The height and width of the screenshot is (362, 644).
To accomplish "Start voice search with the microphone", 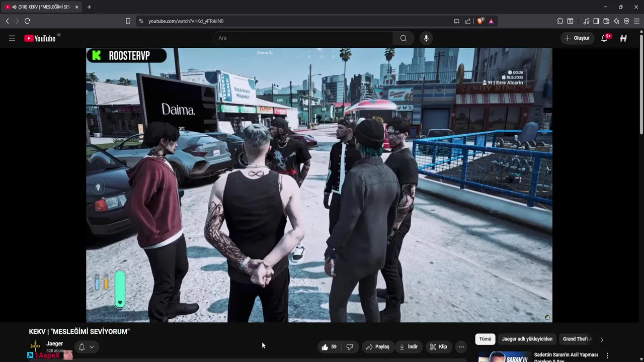I will 426,38.
